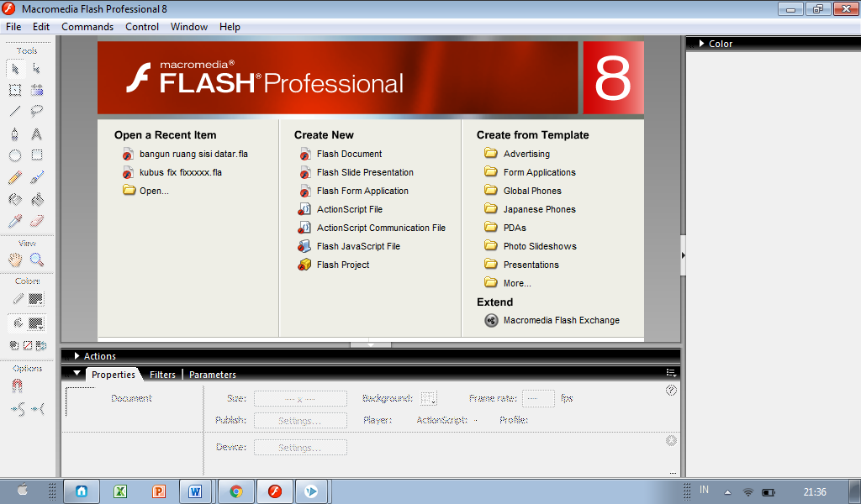Select the Properties tab
This screenshot has height=504, width=861.
pyautogui.click(x=114, y=375)
